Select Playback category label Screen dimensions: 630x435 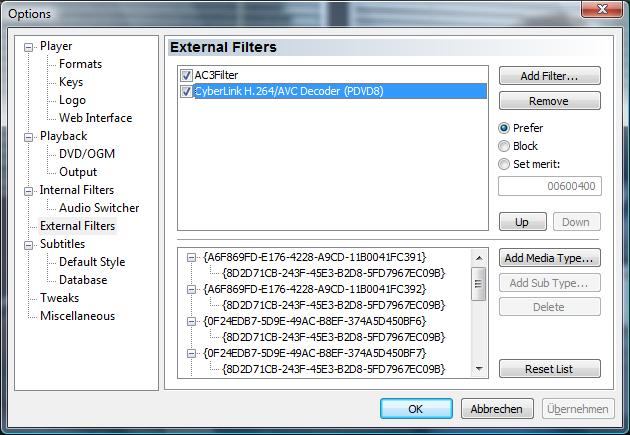coord(63,136)
